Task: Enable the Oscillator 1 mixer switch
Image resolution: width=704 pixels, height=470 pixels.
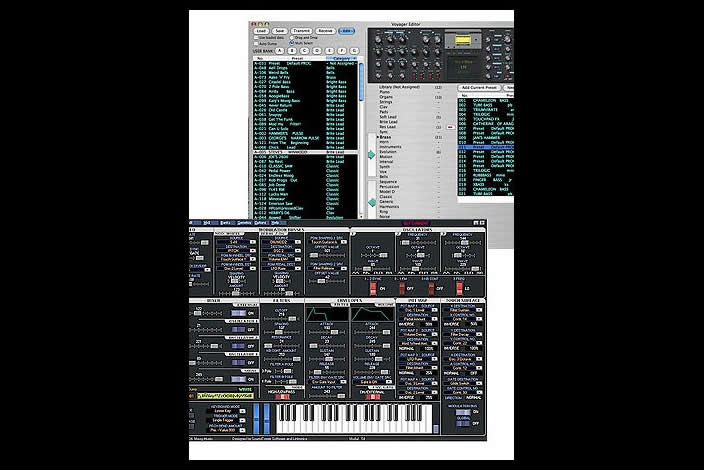Action: tap(238, 329)
